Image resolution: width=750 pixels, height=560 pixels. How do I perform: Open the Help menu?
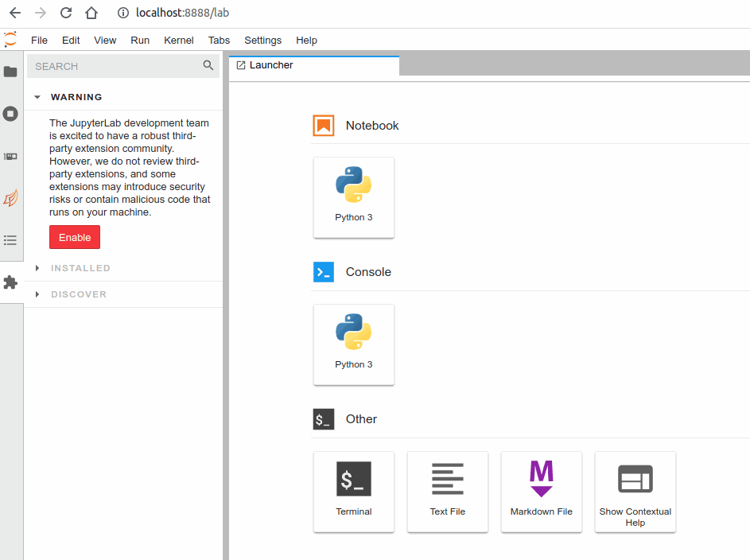(x=306, y=41)
